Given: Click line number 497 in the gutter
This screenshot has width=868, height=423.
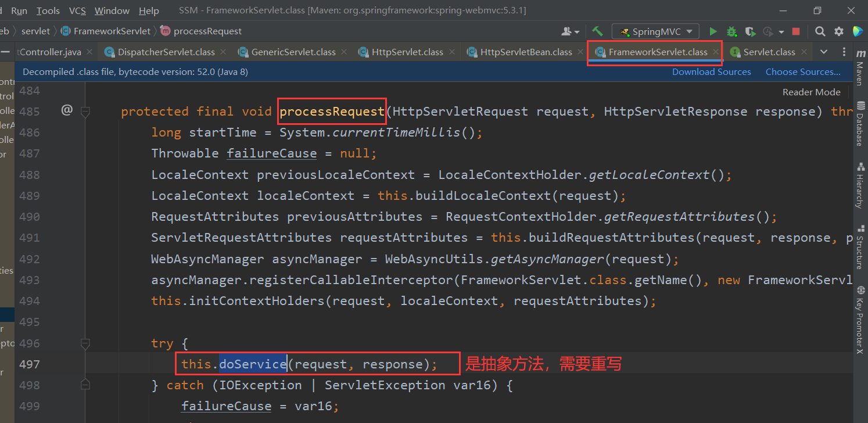Looking at the screenshot, I should coord(29,364).
